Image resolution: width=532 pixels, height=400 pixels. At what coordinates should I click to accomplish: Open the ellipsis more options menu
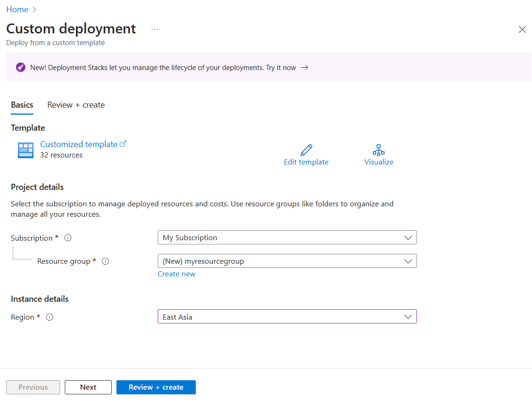(x=154, y=29)
